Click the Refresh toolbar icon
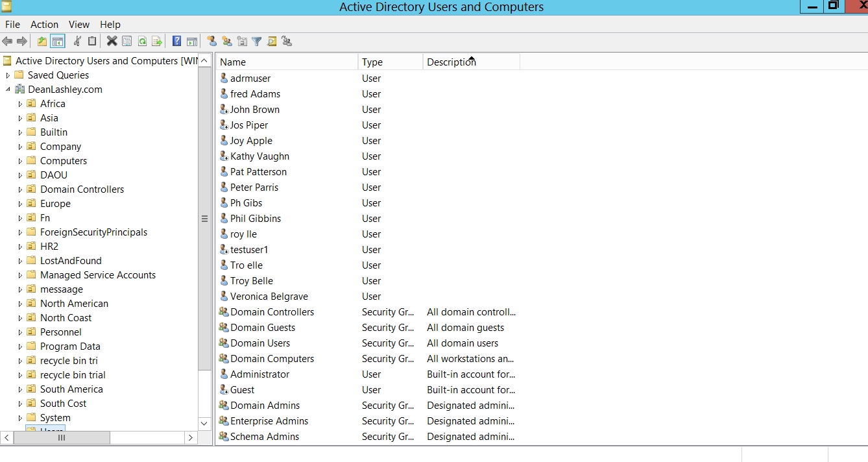868x462 pixels. coord(142,42)
